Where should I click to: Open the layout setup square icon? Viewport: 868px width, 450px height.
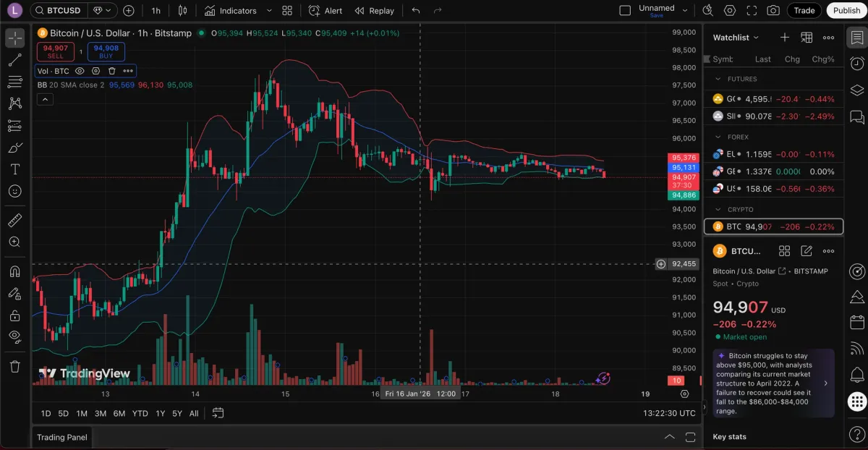(x=625, y=11)
